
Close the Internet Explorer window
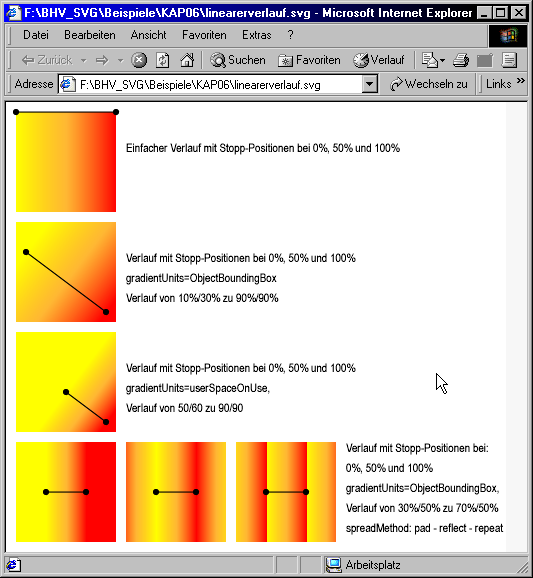(519, 13)
